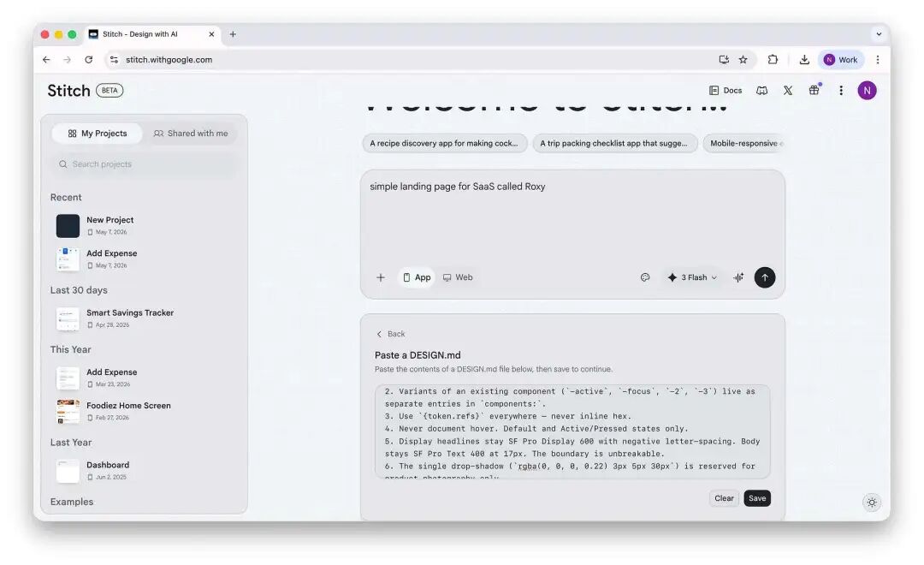Open Add Expense project dated May 7
This screenshot has height=565, width=924.
click(145, 259)
